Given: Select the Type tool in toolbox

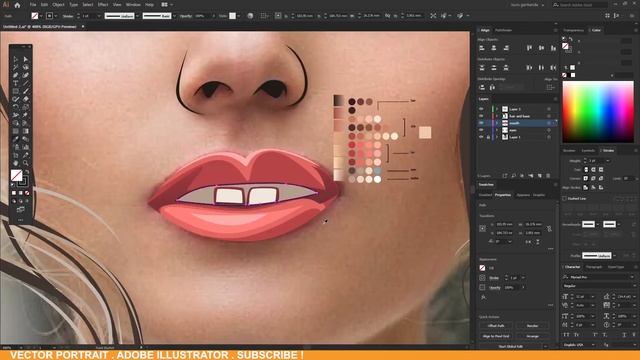Looking at the screenshot, I should (16, 84).
